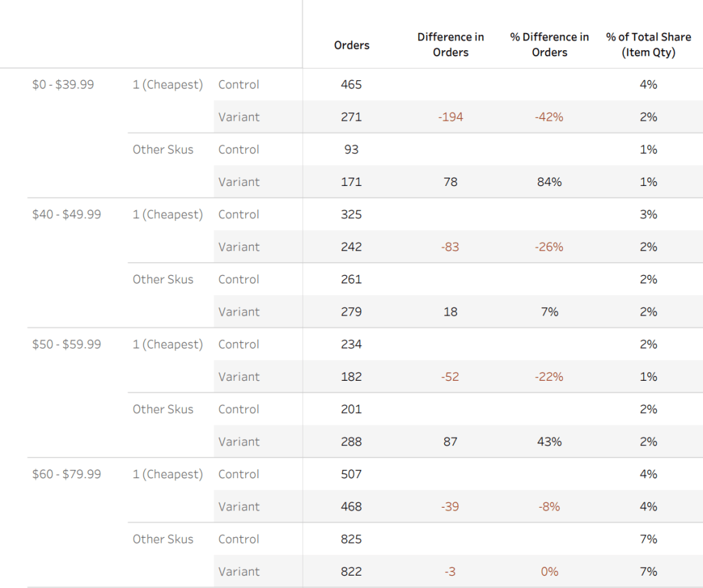
Task: Select the 84% difference cell
Action: [549, 183]
